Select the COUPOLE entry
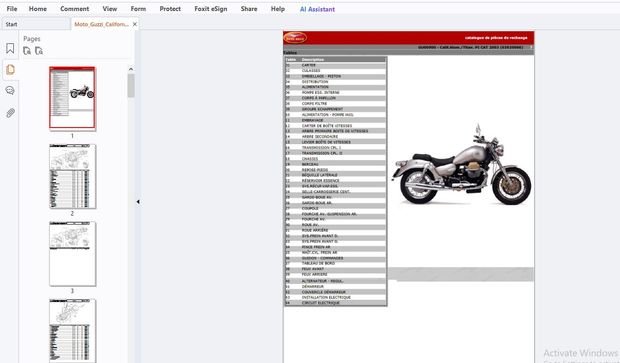The image size is (620, 363). click(335, 208)
